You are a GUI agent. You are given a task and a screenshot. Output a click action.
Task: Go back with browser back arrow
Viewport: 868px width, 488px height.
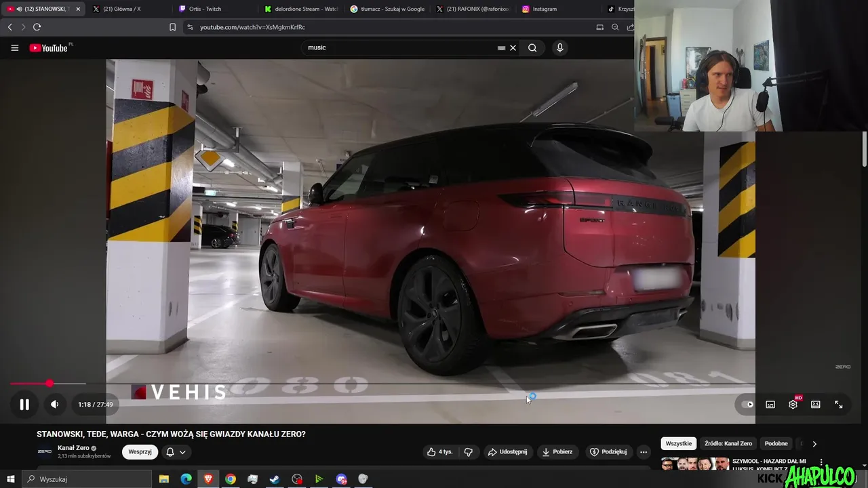click(x=9, y=27)
